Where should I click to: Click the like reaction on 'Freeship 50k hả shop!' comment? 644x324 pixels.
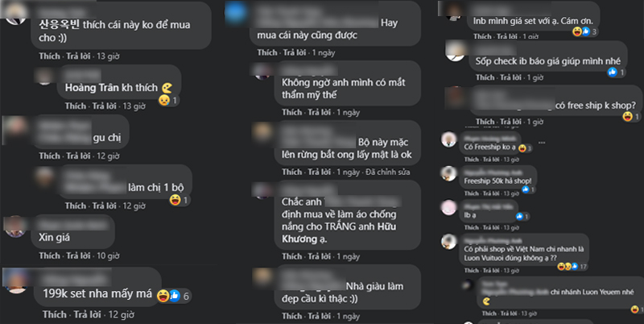pos(526,189)
